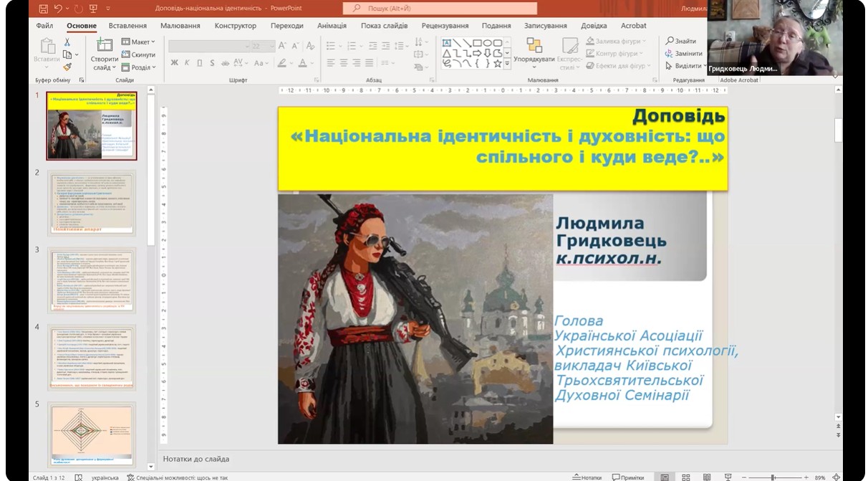868x481 pixels.
Task: Pick the rectangle shape in shapes gallery
Action: point(478,43)
